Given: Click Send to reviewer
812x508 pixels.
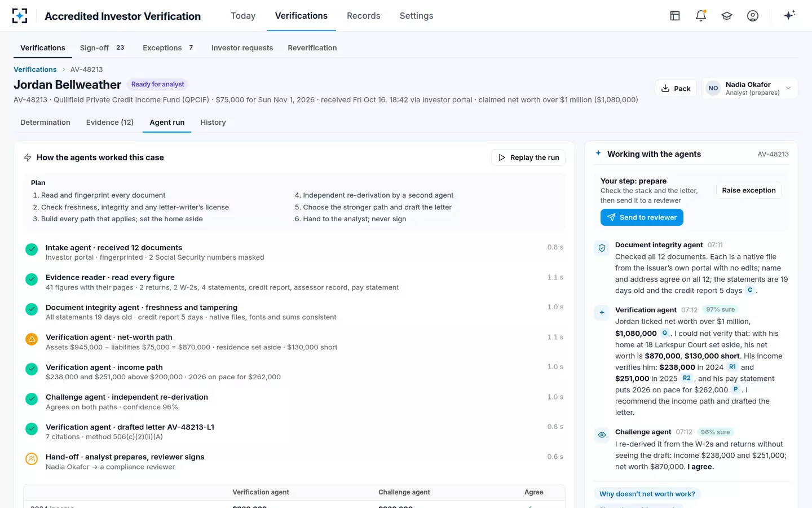Looking at the screenshot, I should click(642, 217).
